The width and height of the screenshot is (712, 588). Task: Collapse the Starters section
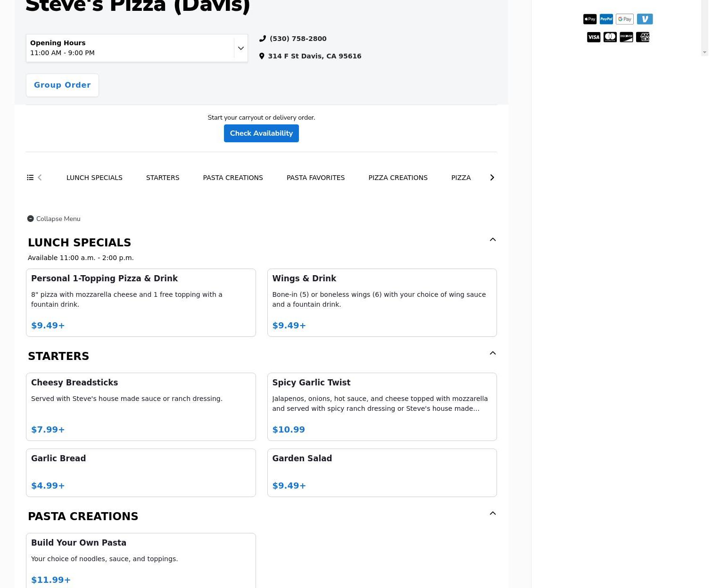coord(492,353)
